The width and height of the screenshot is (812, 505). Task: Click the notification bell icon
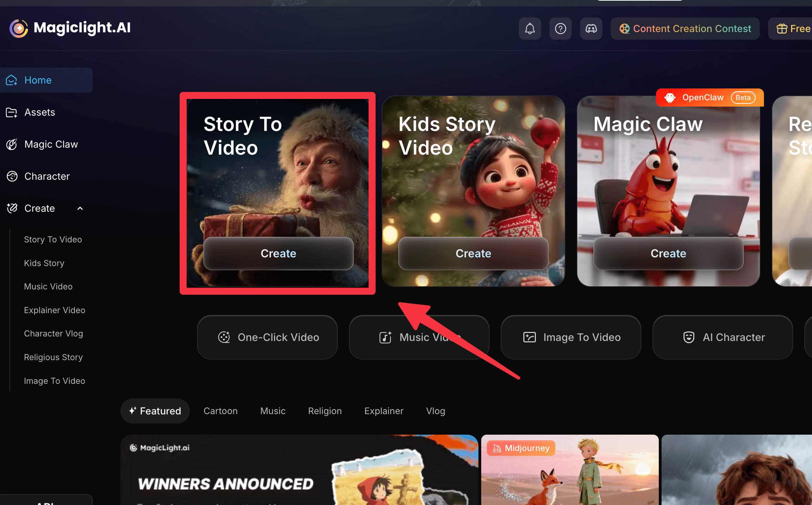[530, 29]
